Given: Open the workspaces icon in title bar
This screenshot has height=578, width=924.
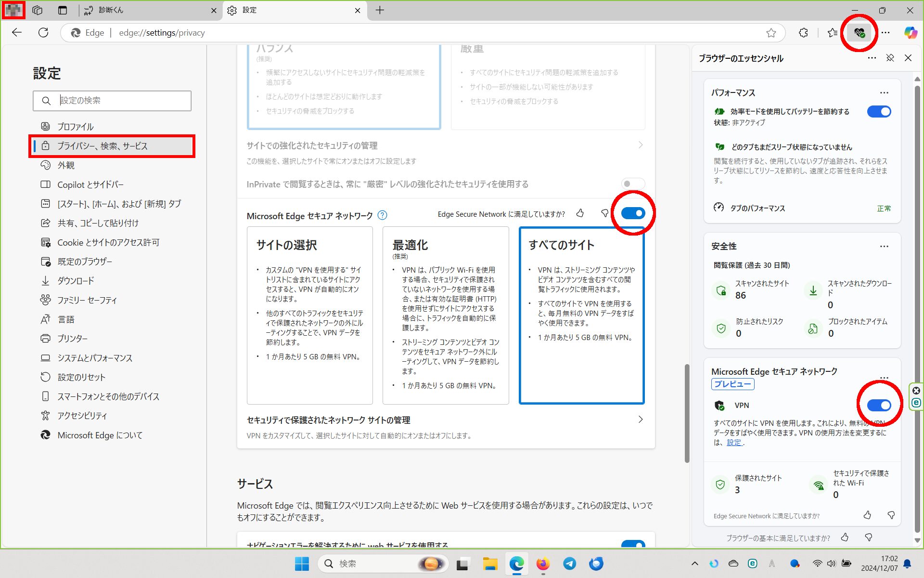Looking at the screenshot, I should (x=38, y=10).
